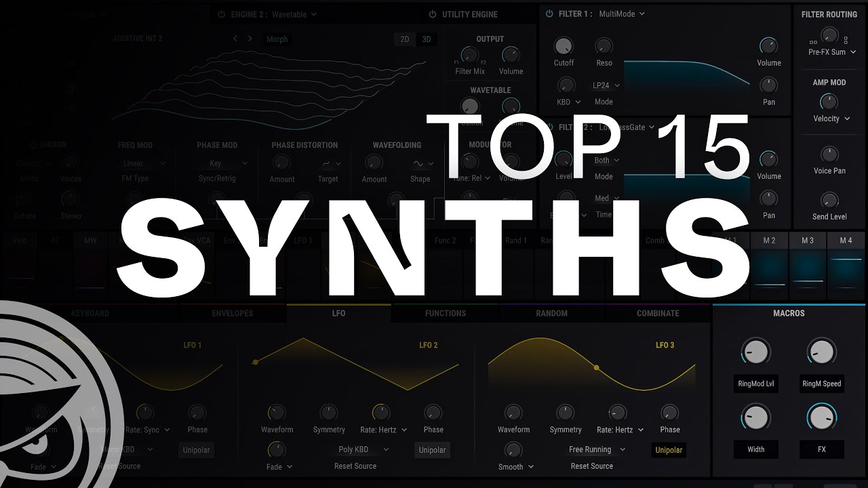Screen dimensions: 868x488
Task: Click the RingMod Lvl macro knob
Action: [x=755, y=352]
